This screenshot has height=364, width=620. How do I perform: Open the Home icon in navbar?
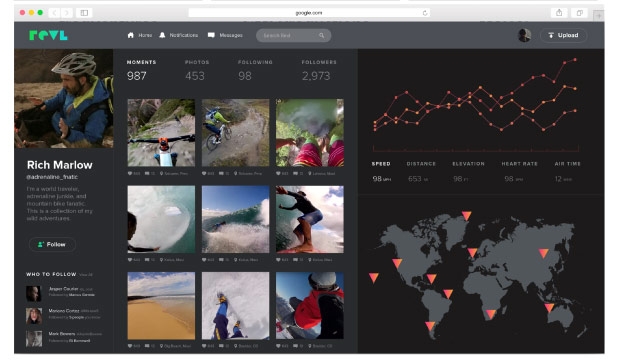click(x=130, y=35)
